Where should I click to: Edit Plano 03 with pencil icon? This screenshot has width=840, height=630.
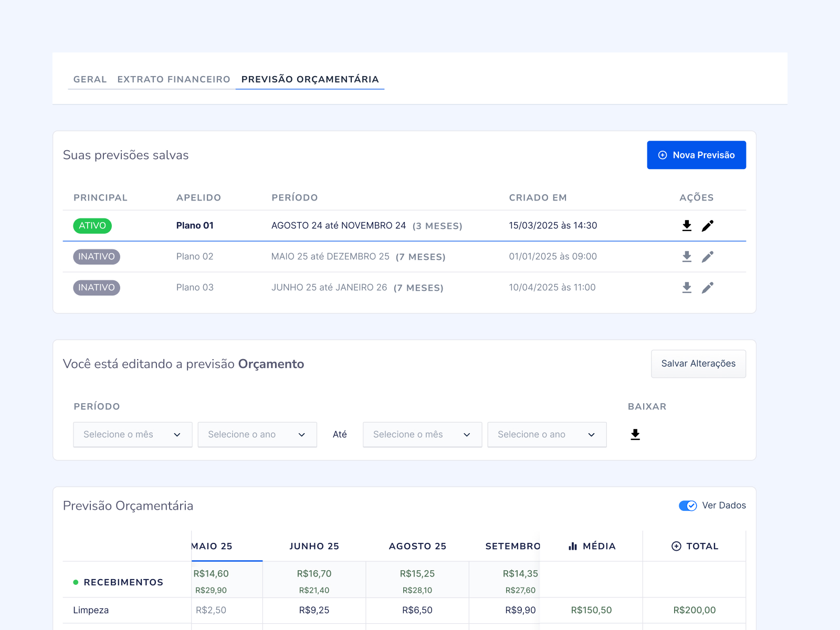(708, 288)
